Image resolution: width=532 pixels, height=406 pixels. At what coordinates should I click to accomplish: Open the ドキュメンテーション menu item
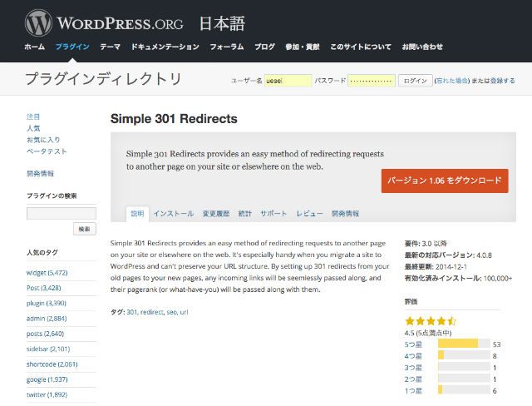[x=165, y=47]
